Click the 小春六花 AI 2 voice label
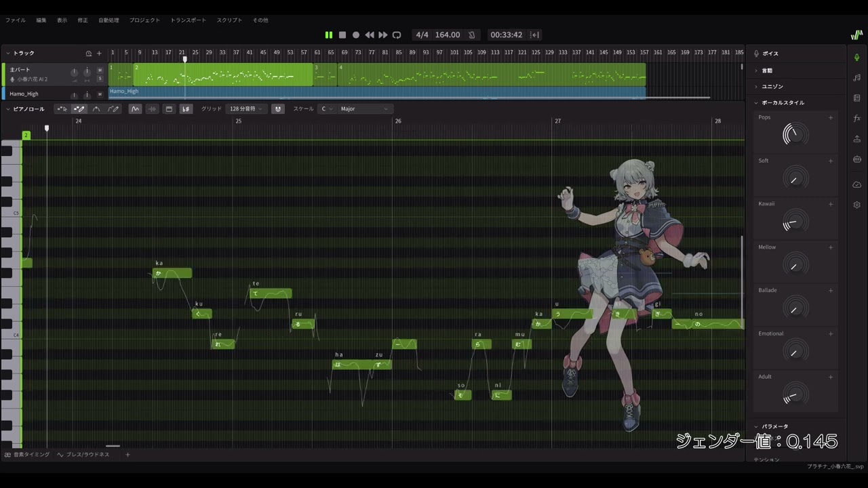 point(32,79)
